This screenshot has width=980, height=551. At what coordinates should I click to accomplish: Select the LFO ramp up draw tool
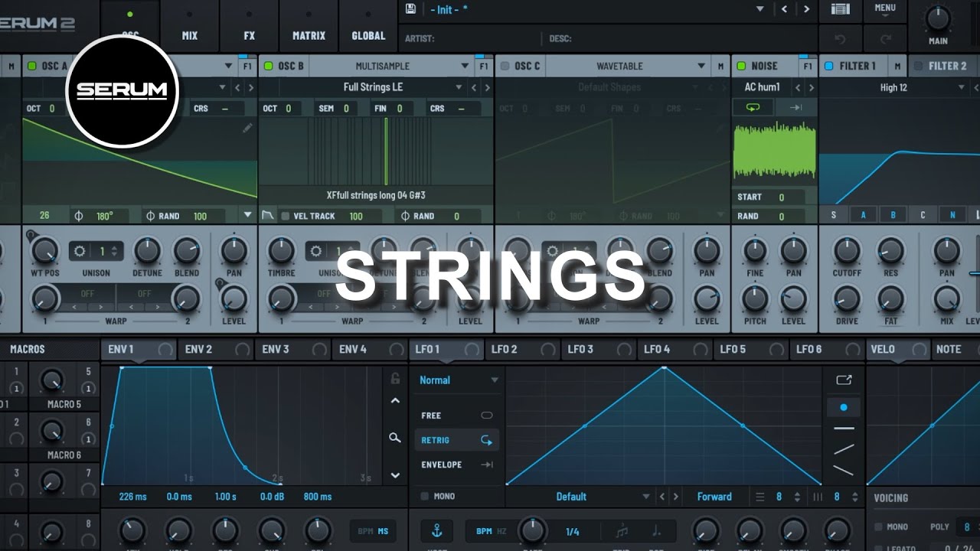click(x=844, y=449)
